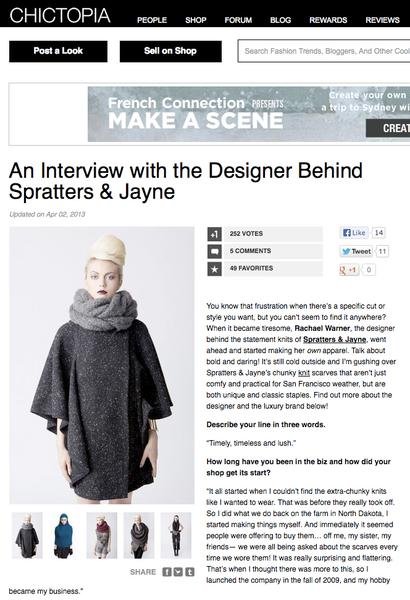Image resolution: width=410 pixels, height=600 pixels.
Task: Share via the Facebook icon under the photo
Action: pos(167,572)
